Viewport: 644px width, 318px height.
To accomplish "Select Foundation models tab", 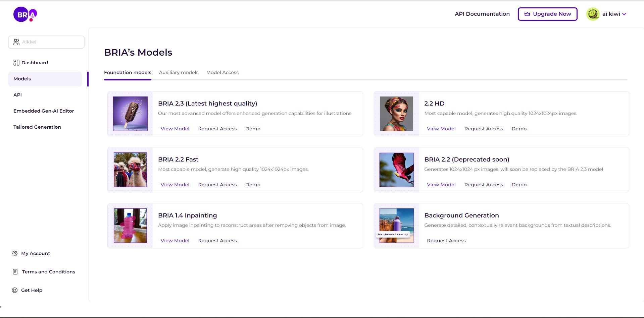I will (x=128, y=72).
